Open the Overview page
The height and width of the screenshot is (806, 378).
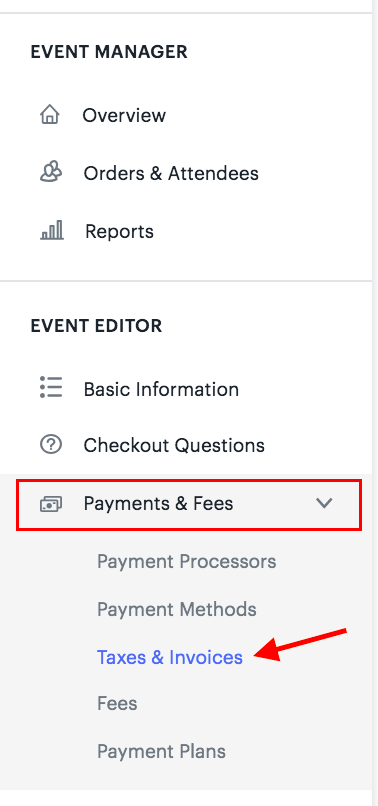124,115
